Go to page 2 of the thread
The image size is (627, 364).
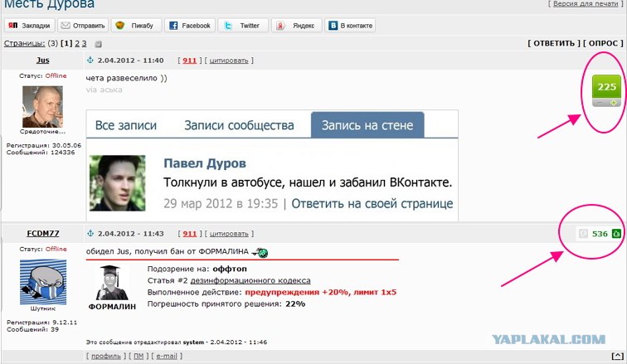pos(77,43)
